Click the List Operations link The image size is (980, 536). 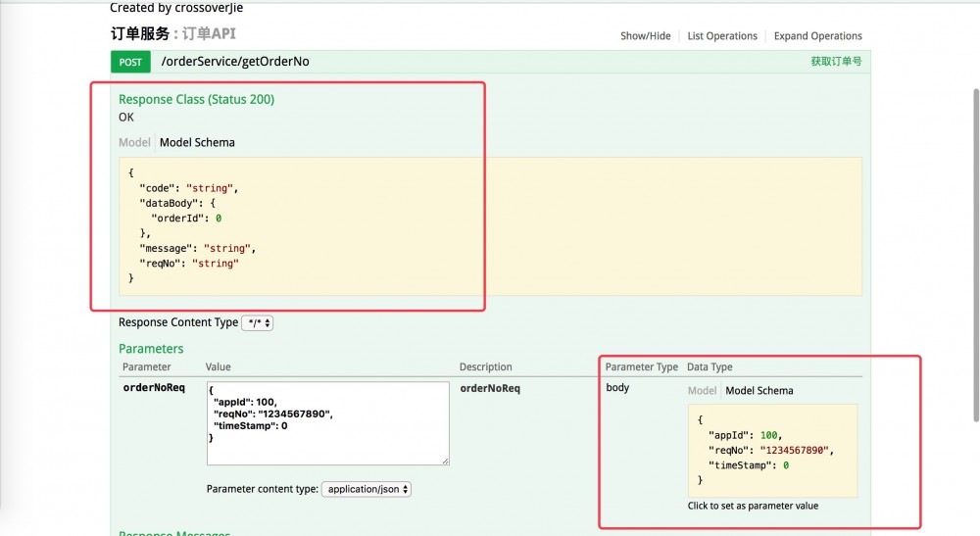722,36
